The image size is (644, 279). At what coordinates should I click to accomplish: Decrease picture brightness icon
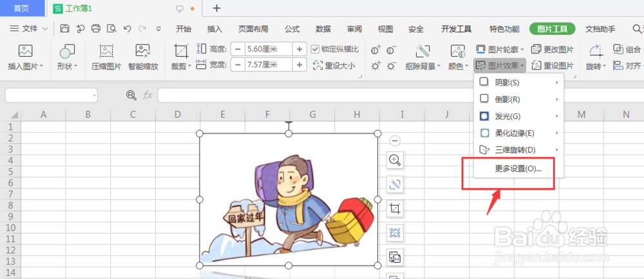[x=391, y=65]
